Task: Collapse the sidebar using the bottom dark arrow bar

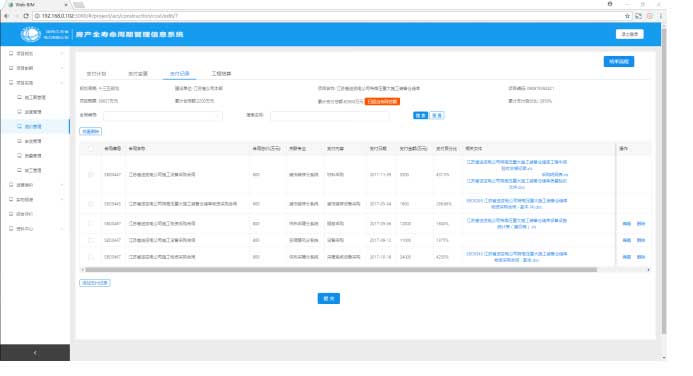Action: coord(35,353)
